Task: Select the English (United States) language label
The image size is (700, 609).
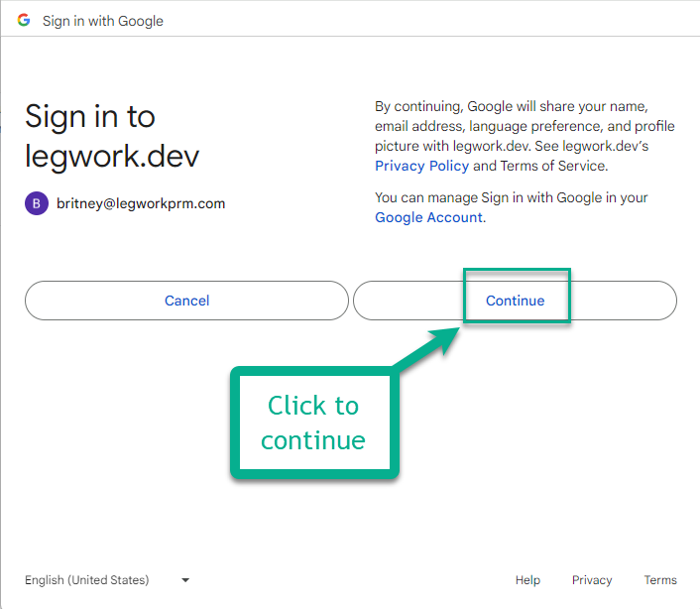Action: pyautogui.click(x=87, y=580)
